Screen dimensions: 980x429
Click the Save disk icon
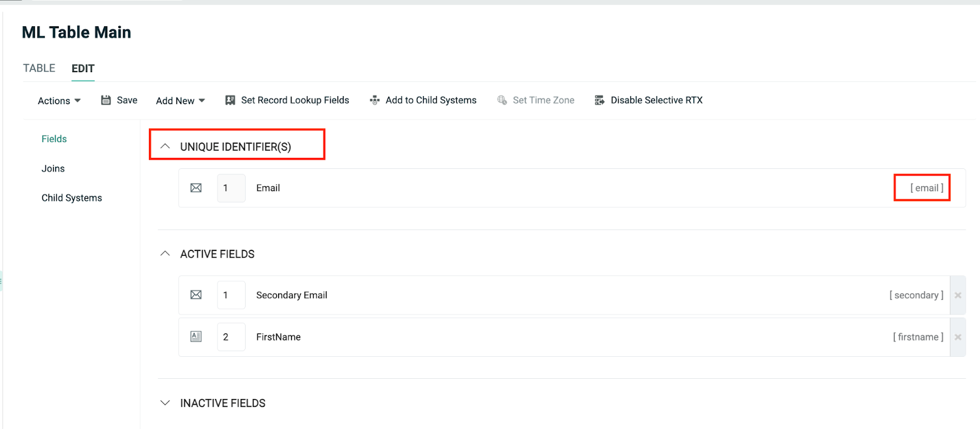[x=106, y=100]
